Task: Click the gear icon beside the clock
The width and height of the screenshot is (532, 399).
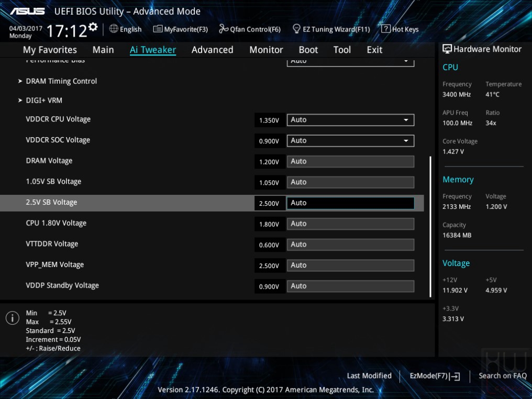Action: point(93,27)
